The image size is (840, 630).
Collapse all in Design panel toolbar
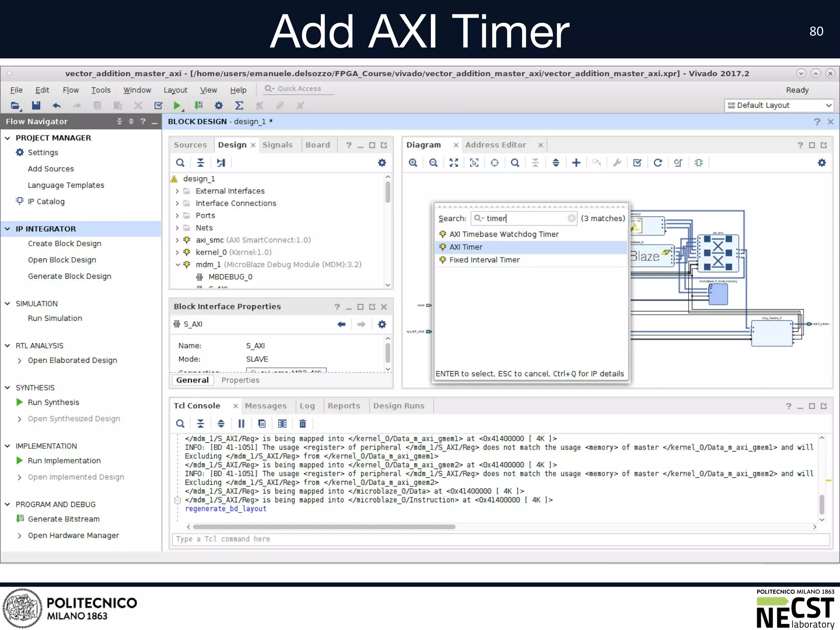pyautogui.click(x=201, y=163)
